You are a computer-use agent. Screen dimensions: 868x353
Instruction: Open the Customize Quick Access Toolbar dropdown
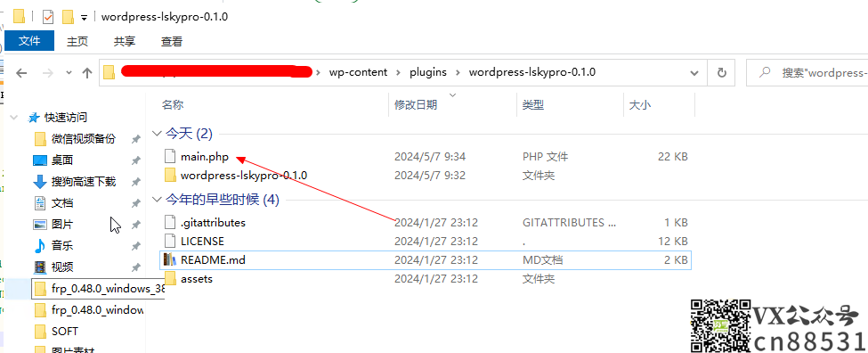[84, 17]
